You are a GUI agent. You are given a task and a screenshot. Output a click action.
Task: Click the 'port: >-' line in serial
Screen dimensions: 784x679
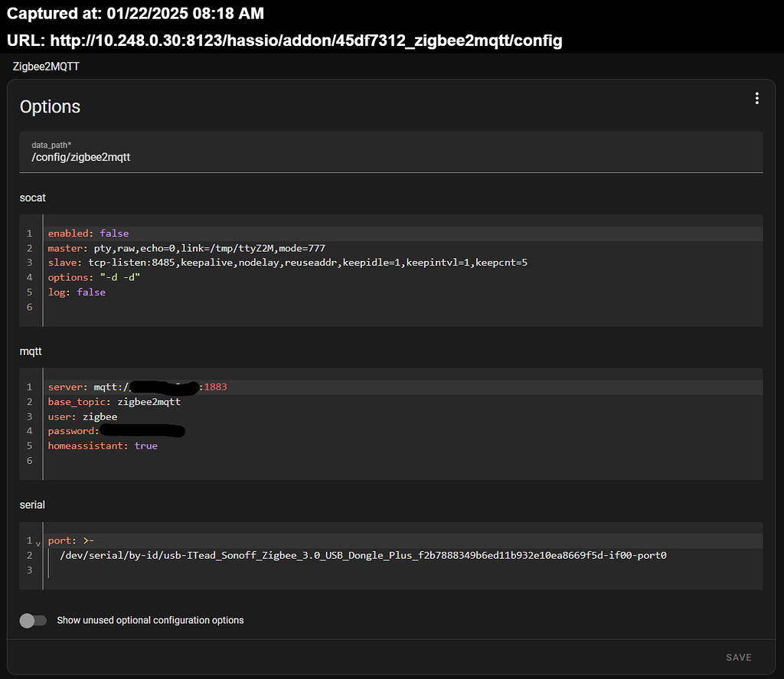tap(403, 540)
